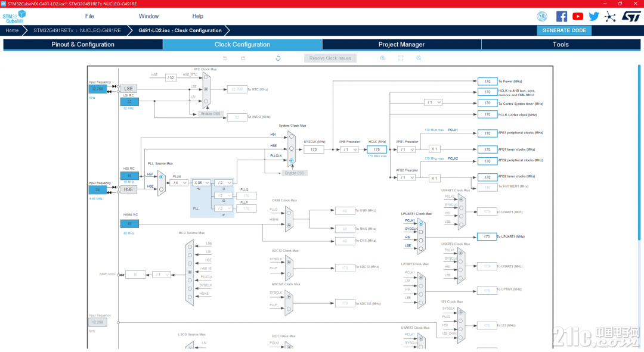
Task: Switch to the Tools tab
Action: pyautogui.click(x=561, y=44)
